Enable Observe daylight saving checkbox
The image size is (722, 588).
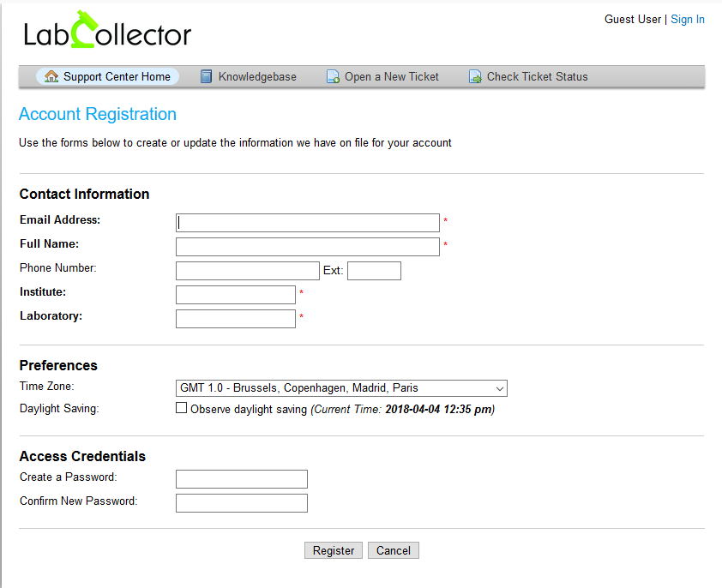pos(182,408)
